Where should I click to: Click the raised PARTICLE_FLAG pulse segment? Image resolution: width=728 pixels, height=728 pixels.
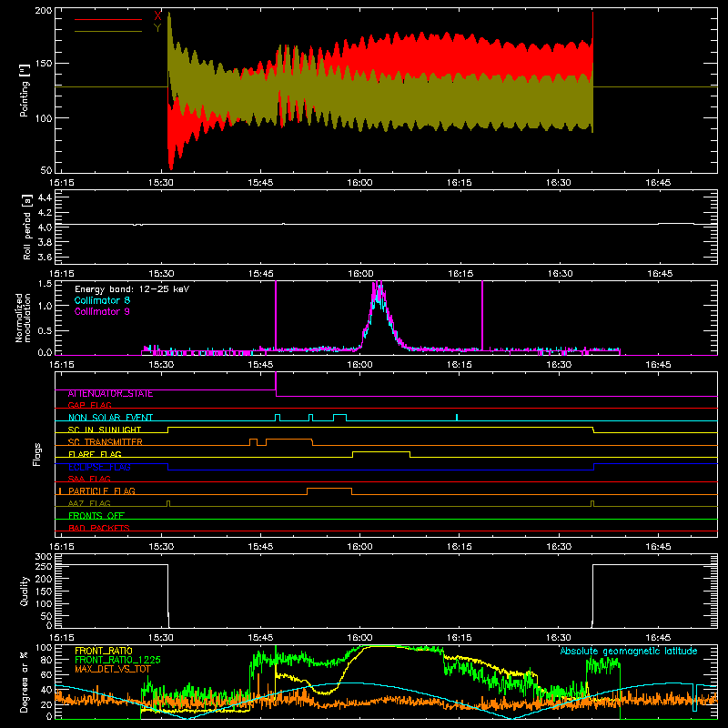[329, 489]
